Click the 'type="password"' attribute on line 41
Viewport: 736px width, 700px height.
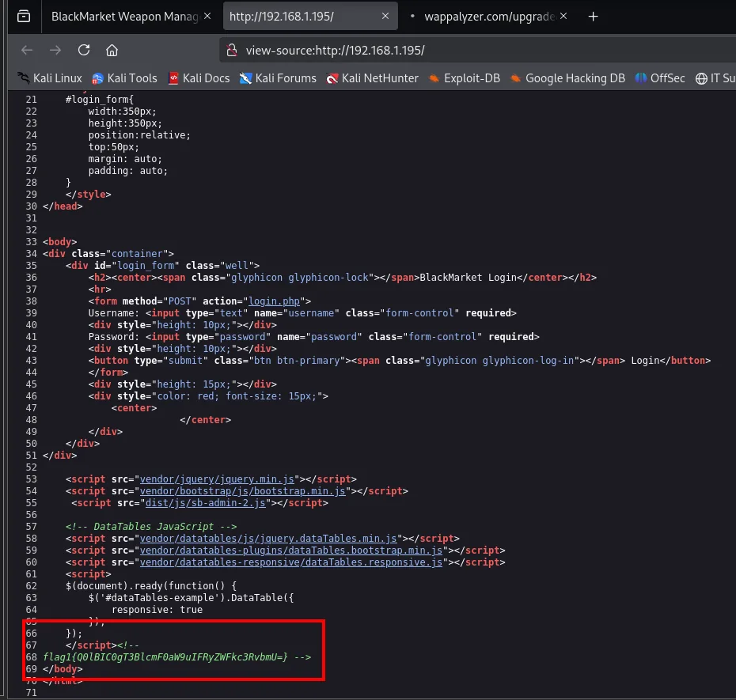pyautogui.click(x=228, y=337)
